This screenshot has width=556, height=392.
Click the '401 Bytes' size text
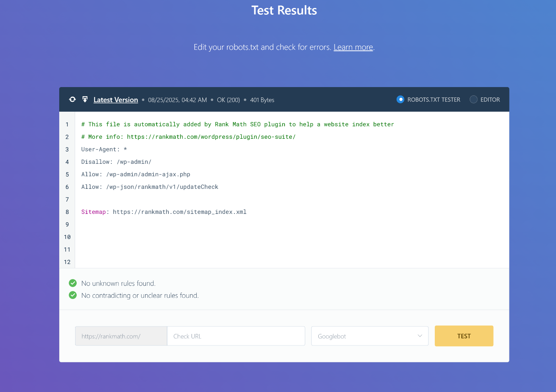click(262, 100)
